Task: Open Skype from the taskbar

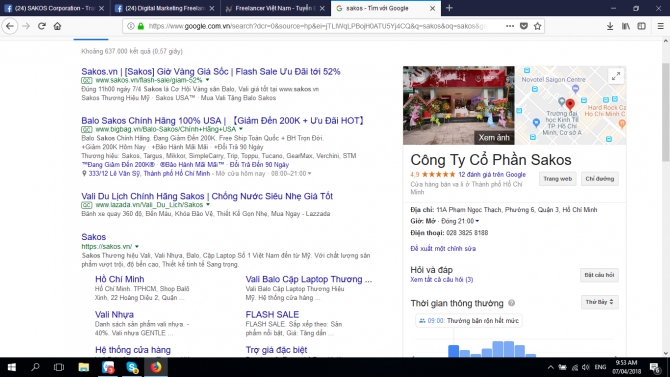Action: coord(132,367)
